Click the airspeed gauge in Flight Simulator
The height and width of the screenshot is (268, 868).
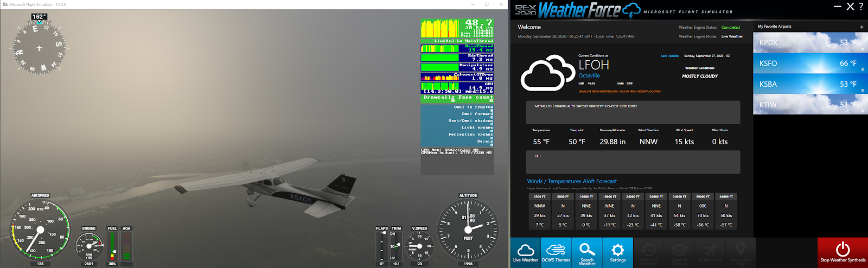40,231
